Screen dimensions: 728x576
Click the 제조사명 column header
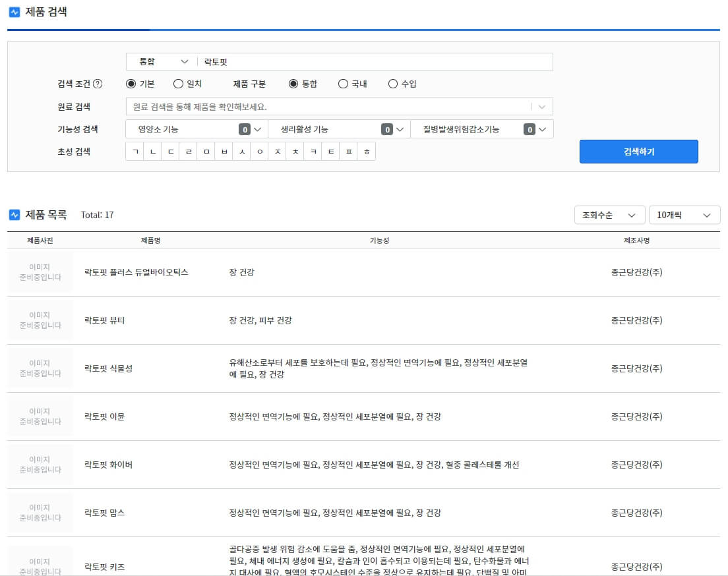click(636, 241)
